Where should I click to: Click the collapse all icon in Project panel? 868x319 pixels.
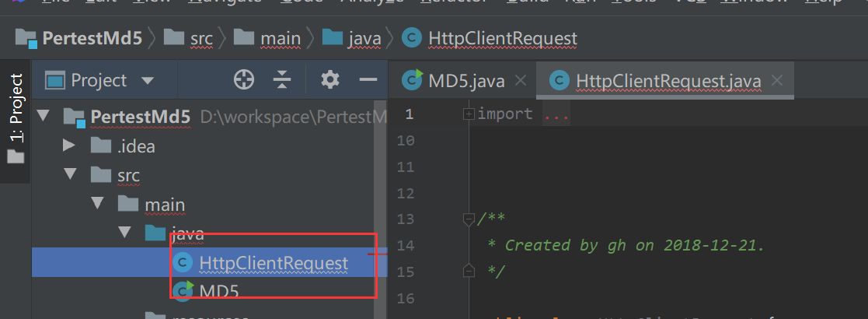coord(282,79)
